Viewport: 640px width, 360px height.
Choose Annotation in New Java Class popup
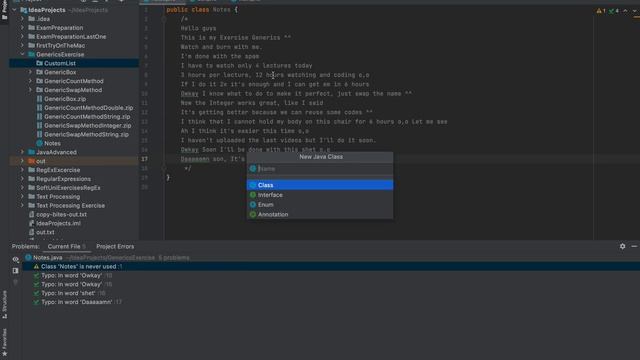(x=320, y=215)
